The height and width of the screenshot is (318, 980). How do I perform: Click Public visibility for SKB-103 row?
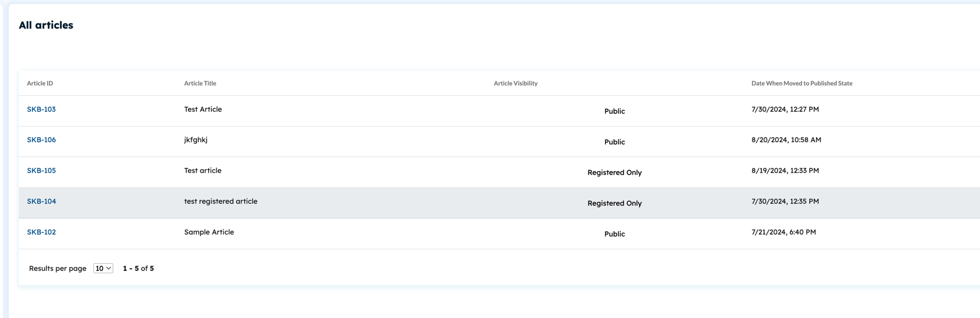click(x=615, y=111)
